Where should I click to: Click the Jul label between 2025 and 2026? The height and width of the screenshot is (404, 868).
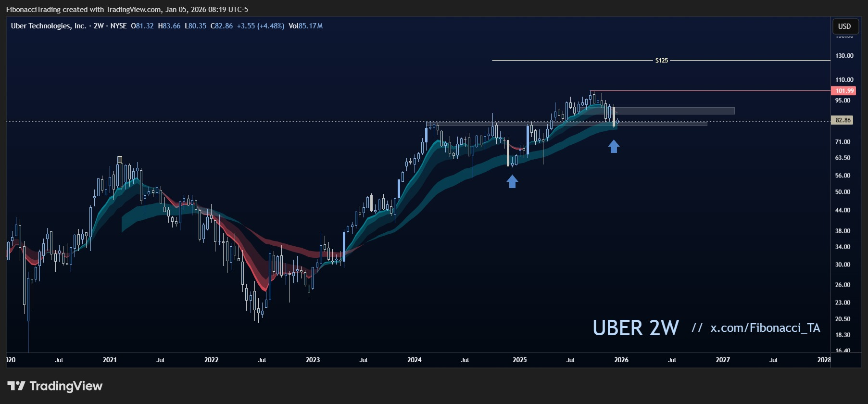pyautogui.click(x=570, y=360)
